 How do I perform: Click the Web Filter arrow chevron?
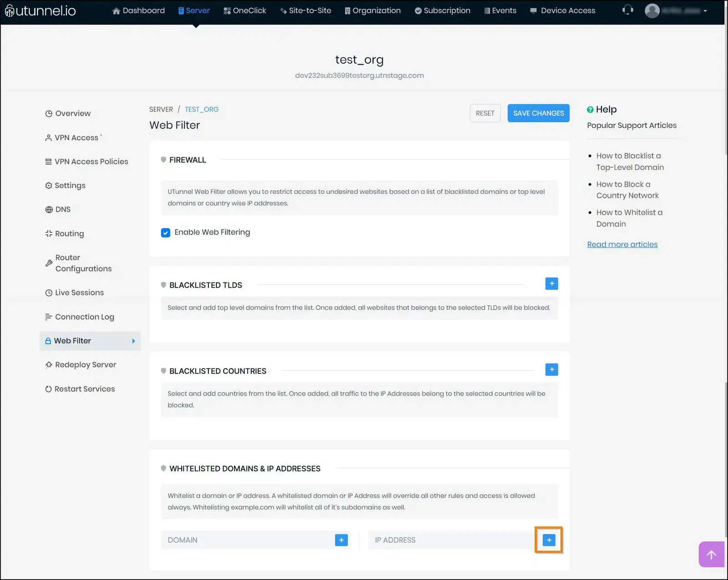133,341
